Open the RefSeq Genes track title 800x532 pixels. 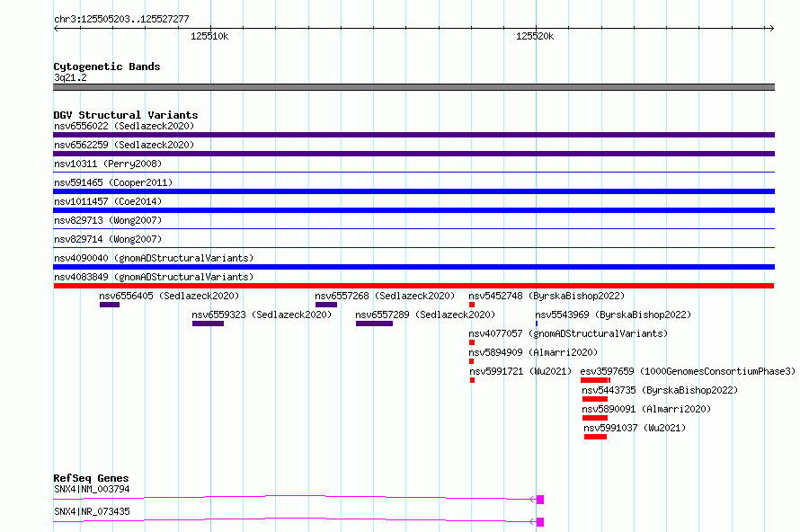click(x=91, y=478)
